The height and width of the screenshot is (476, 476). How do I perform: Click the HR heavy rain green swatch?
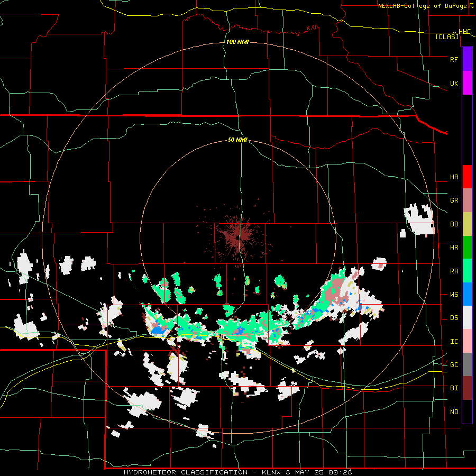[x=467, y=247]
